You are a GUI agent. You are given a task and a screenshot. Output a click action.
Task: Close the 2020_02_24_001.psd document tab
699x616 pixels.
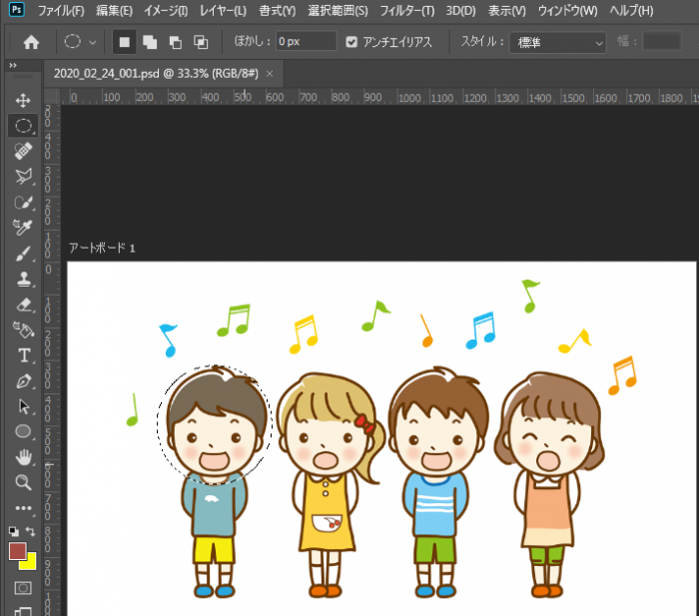tap(270, 74)
